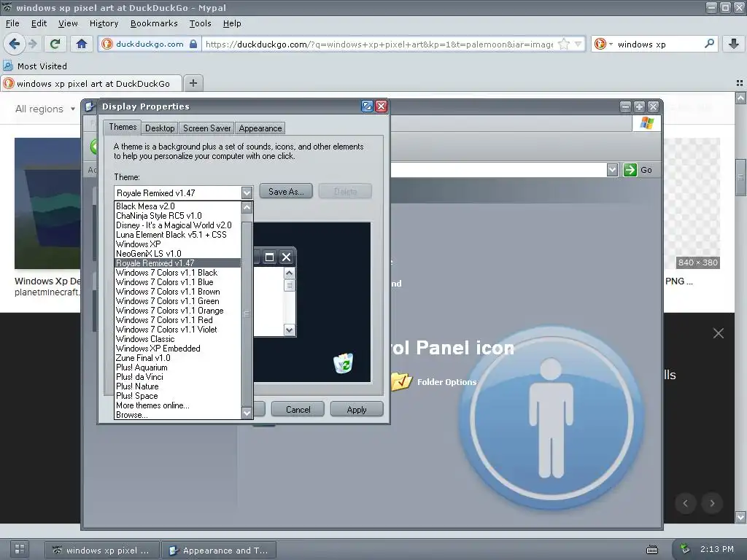This screenshot has width=747, height=560.
Task: Select Windows 7 Colors v1.1 Green
Action: [178, 301]
